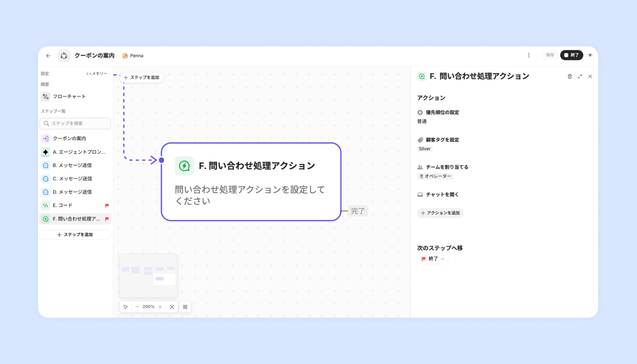Image resolution: width=637 pixels, height=364 pixels.
Task: Select the クーポンの案内 step in list
Action: (75, 139)
